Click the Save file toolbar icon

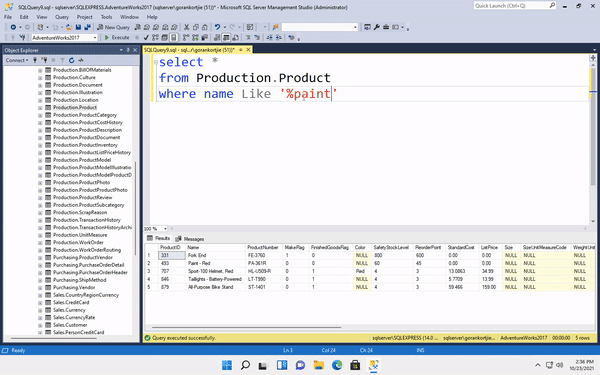(78, 27)
